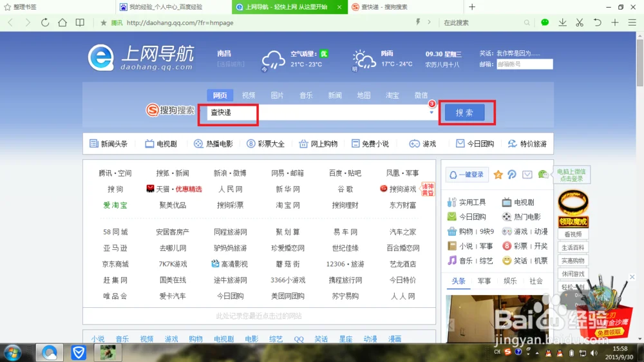Open the blue shield taskbar icon

78,352
